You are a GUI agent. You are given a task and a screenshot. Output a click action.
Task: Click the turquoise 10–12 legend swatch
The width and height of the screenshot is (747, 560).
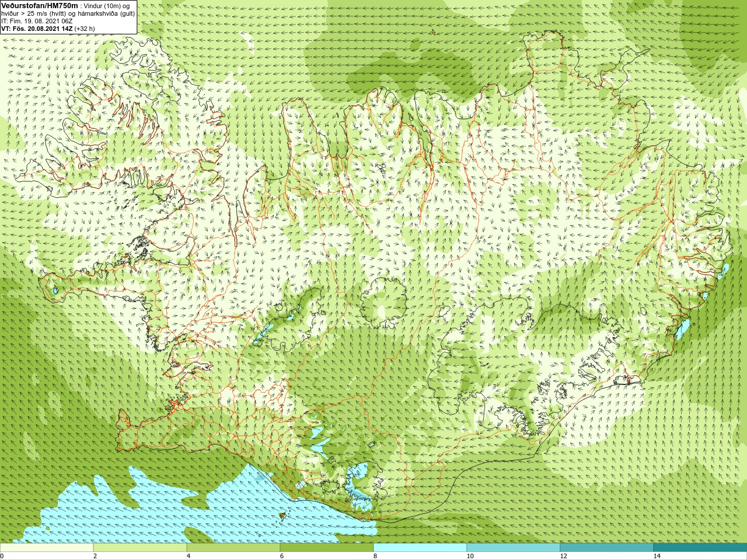[514, 548]
